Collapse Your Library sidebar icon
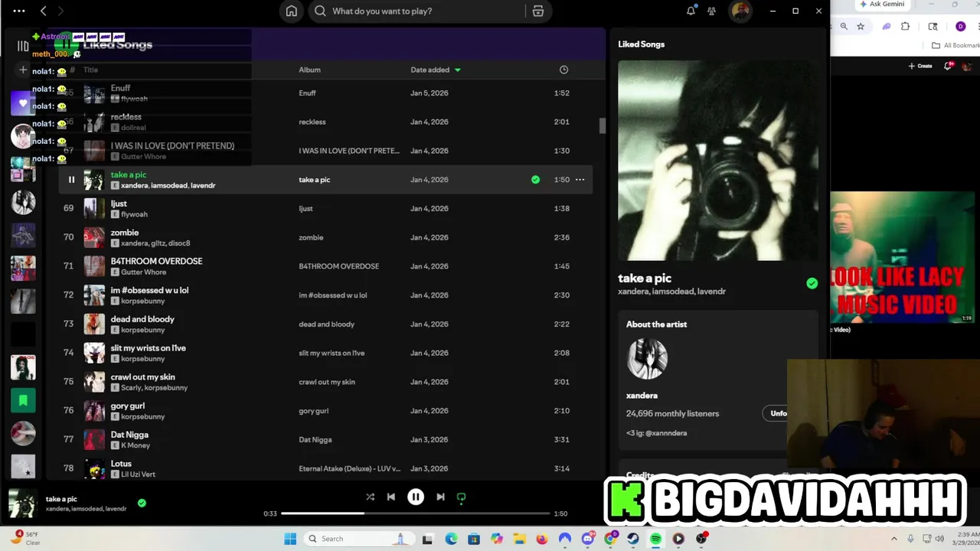This screenshot has width=980, height=551. [23, 45]
